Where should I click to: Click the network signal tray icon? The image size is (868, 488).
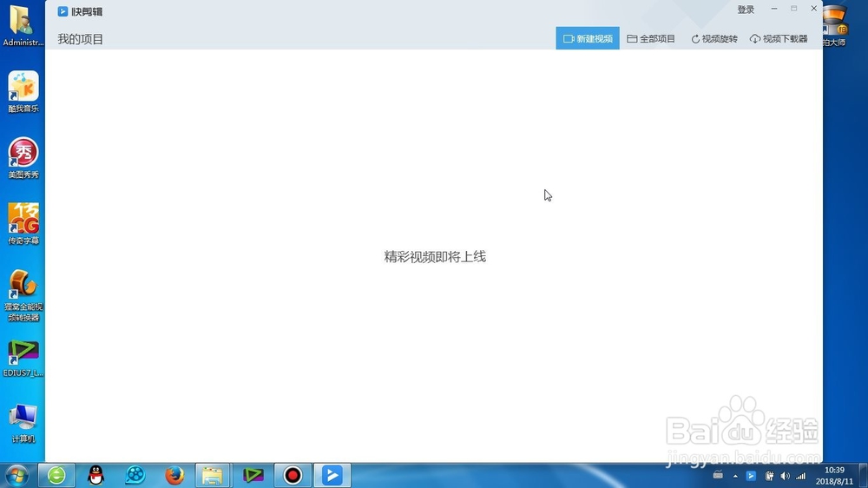point(801,476)
